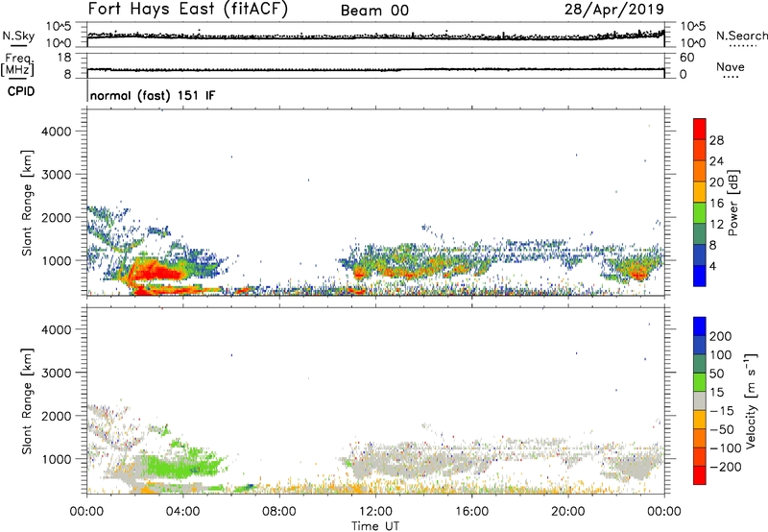
Task: Click the "60" Nave axis tick
Action: (686, 58)
